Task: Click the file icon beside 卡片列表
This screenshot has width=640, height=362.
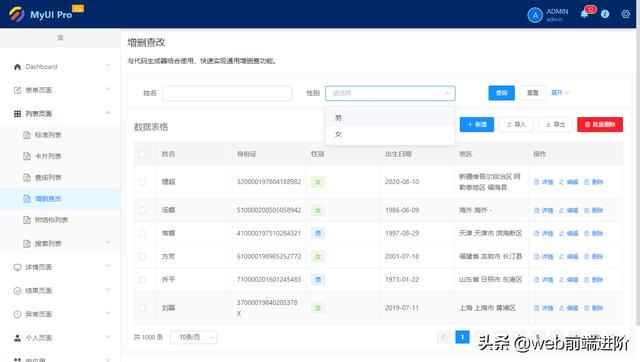Action: click(27, 156)
